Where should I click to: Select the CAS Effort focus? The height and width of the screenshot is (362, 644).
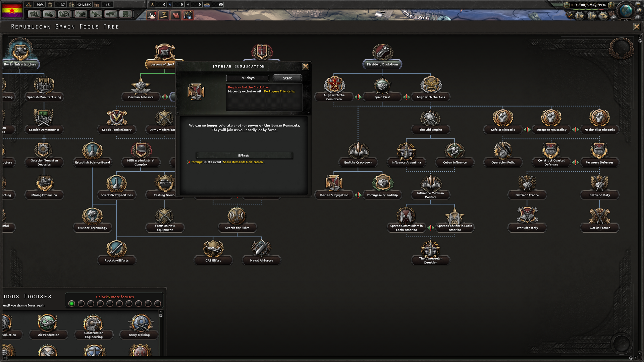coord(213,252)
